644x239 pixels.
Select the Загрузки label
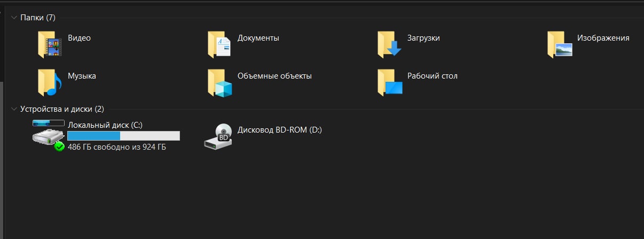tap(423, 38)
